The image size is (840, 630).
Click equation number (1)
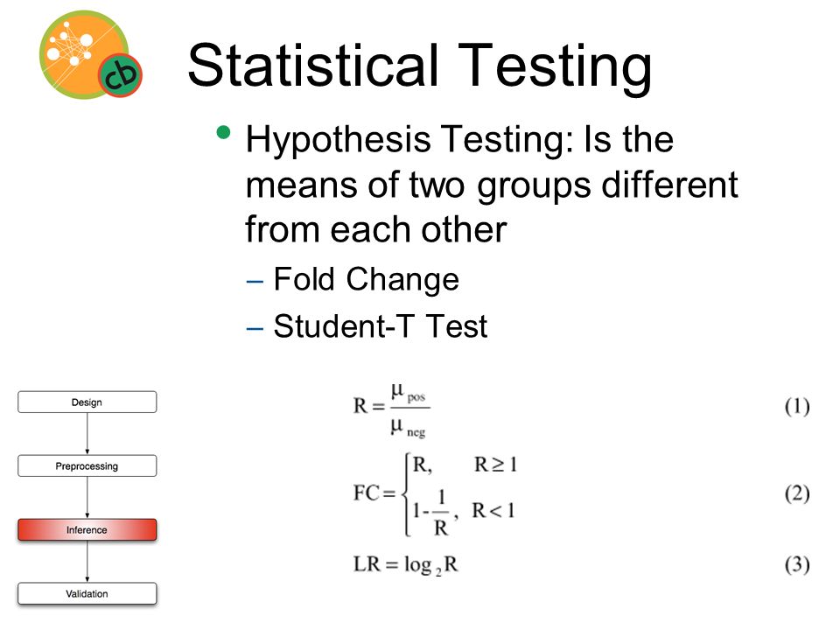click(797, 407)
